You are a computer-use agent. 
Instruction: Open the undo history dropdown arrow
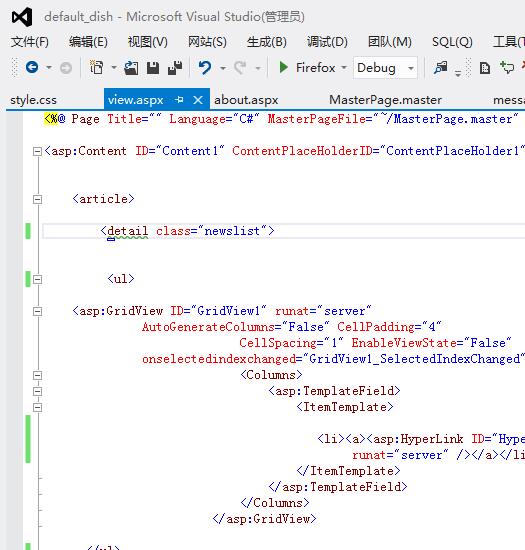click(x=223, y=68)
